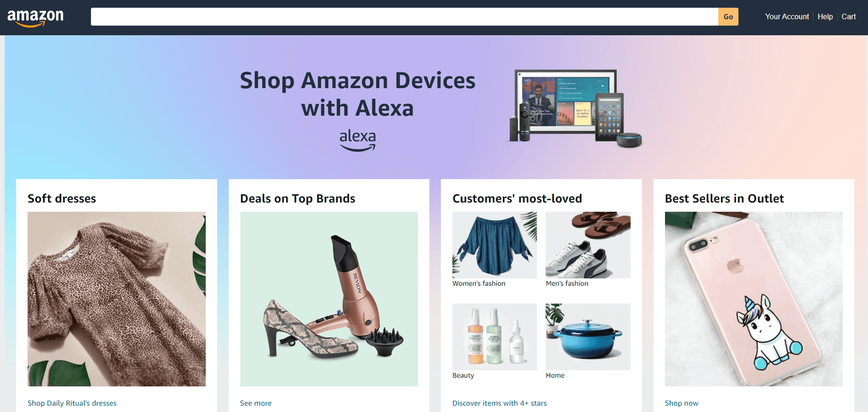Viewport: 868px width, 412px height.
Task: Open the leopard print dress image
Action: pos(117,299)
